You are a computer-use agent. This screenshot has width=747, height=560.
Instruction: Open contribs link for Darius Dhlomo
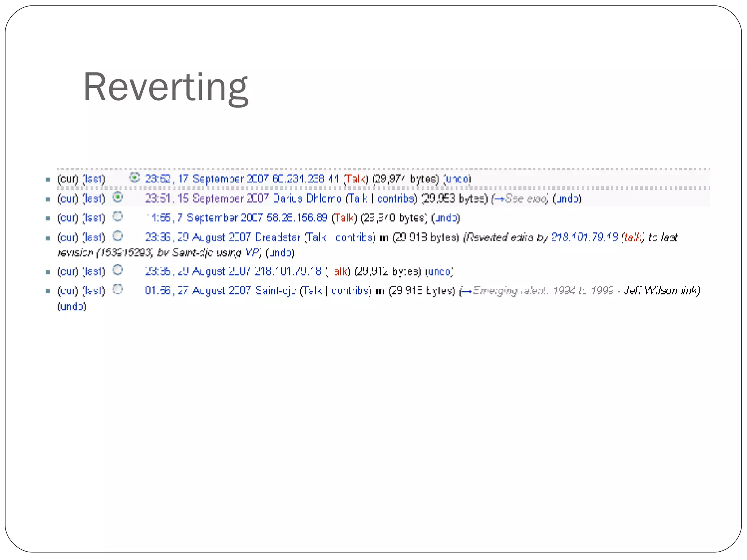[x=396, y=198]
